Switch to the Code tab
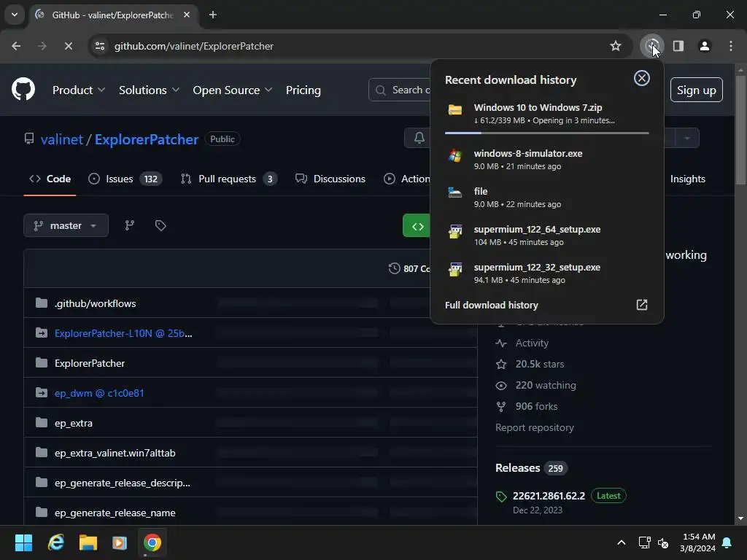Viewport: 747px width, 560px height. click(50, 179)
